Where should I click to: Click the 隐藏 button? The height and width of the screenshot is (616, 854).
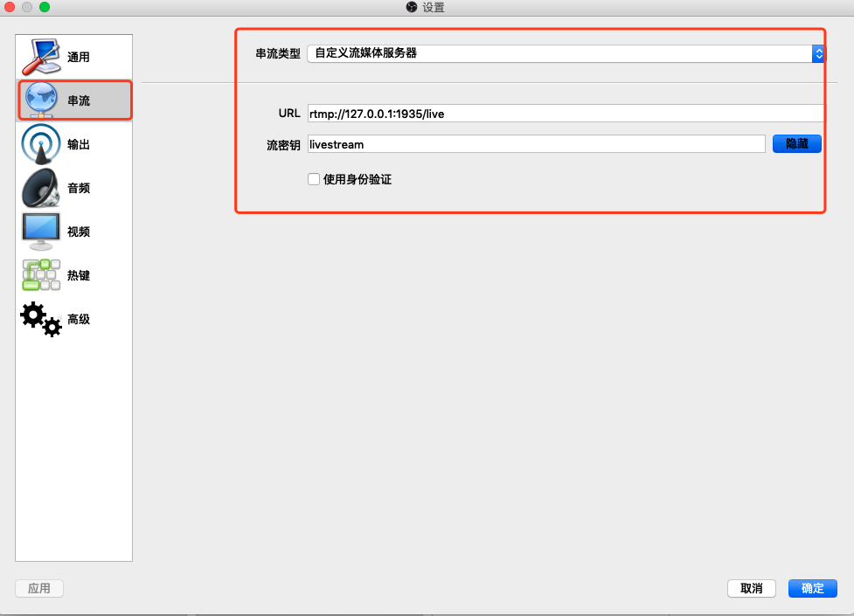coord(797,144)
